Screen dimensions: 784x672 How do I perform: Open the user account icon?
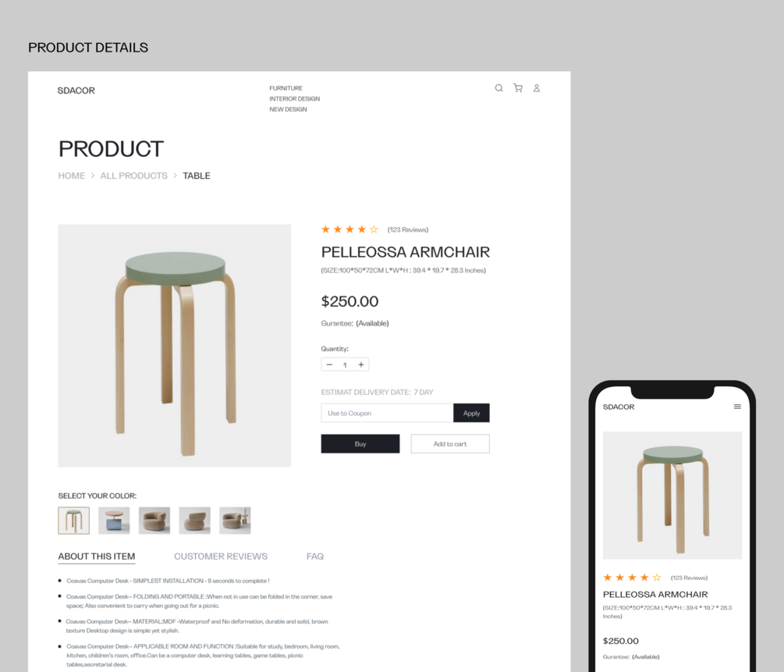coord(537,88)
